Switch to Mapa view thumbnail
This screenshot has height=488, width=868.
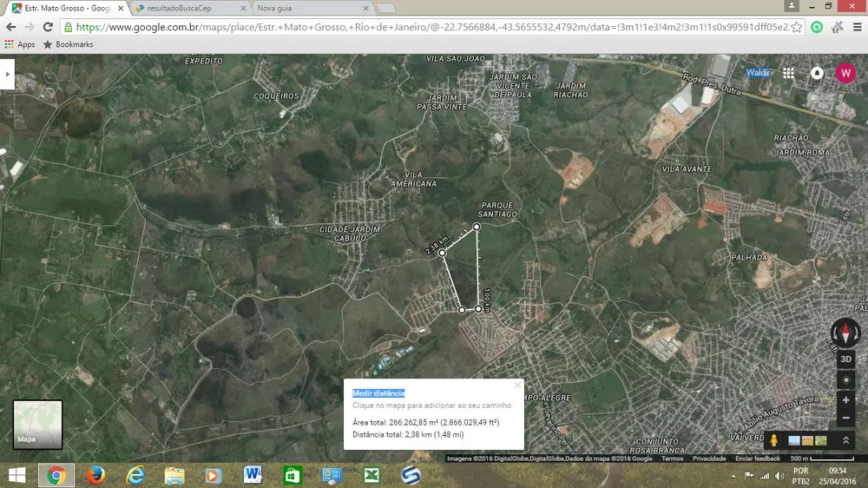pyautogui.click(x=37, y=425)
